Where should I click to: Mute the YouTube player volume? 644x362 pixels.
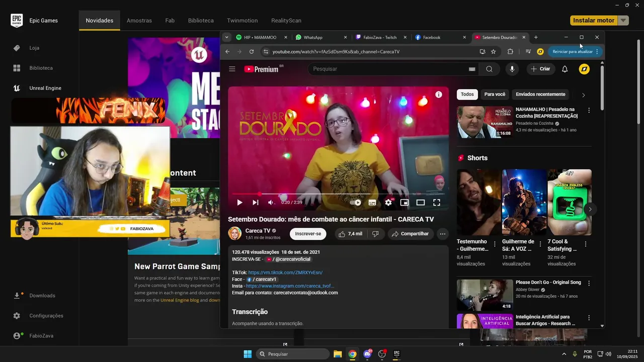tap(271, 203)
